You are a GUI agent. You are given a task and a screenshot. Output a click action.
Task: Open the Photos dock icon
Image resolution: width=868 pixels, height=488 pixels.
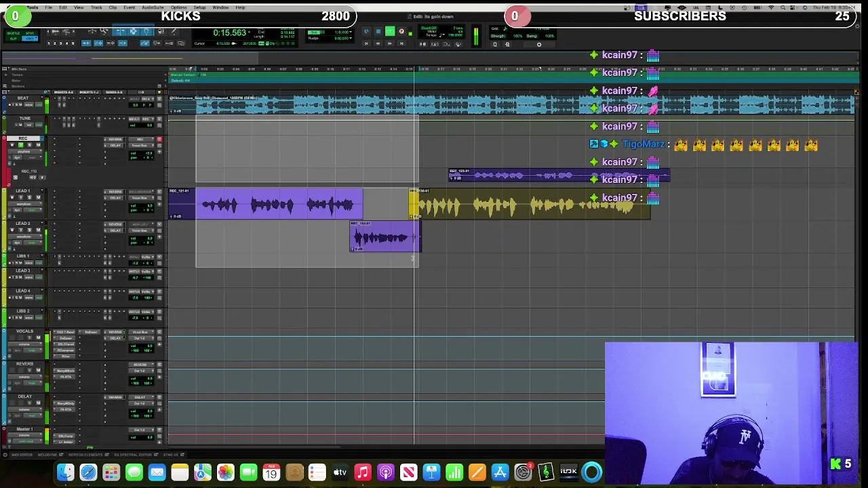pyautogui.click(x=226, y=472)
